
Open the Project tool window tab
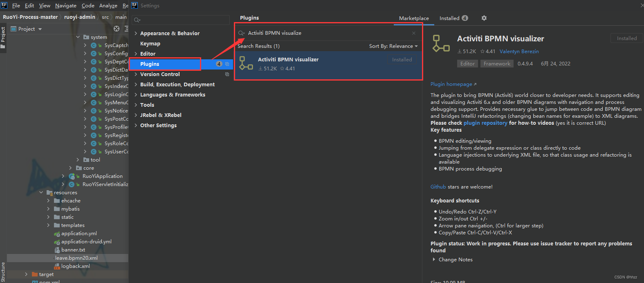[x=3, y=37]
